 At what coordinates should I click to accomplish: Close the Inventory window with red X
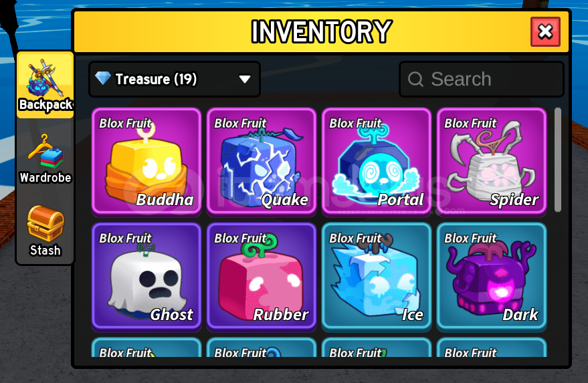545,32
